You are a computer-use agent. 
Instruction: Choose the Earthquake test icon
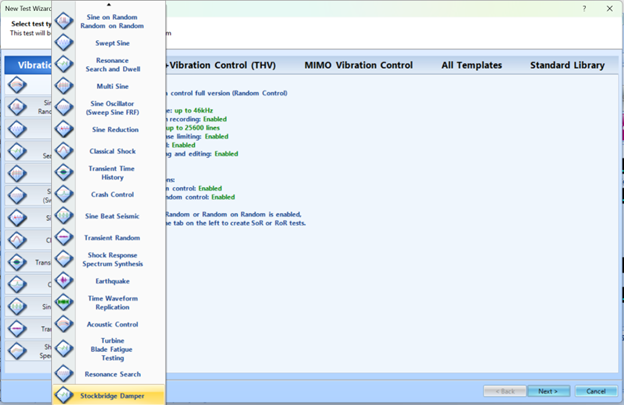pyautogui.click(x=64, y=281)
